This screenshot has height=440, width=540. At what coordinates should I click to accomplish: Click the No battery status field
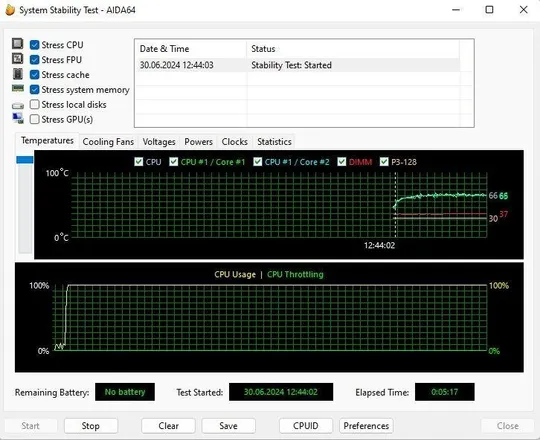(x=125, y=392)
